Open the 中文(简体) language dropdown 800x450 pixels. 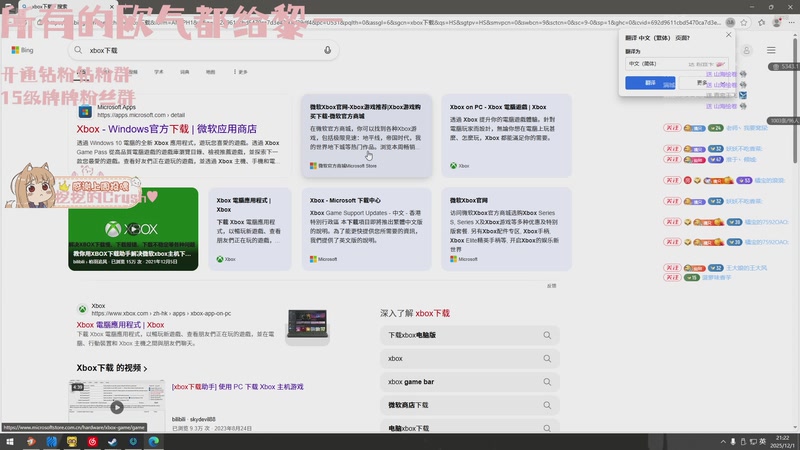(677, 64)
